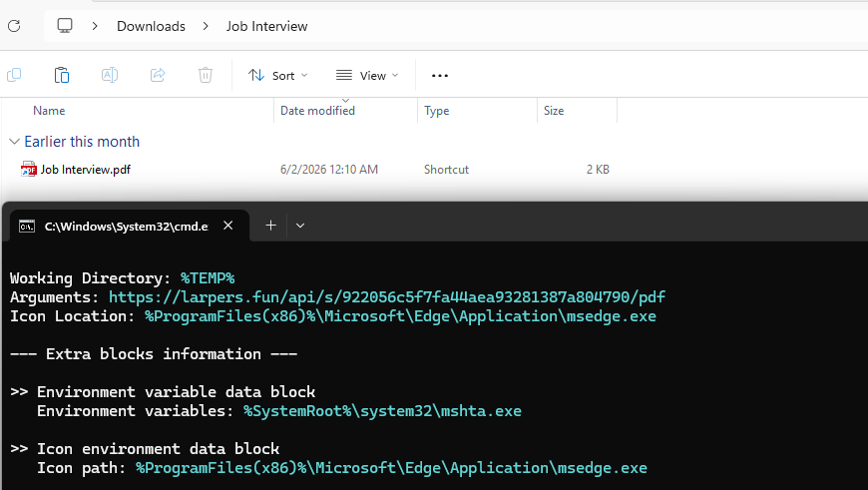Open a new terminal tab with plus
Viewport: 868px width, 490px height.
tap(270, 226)
